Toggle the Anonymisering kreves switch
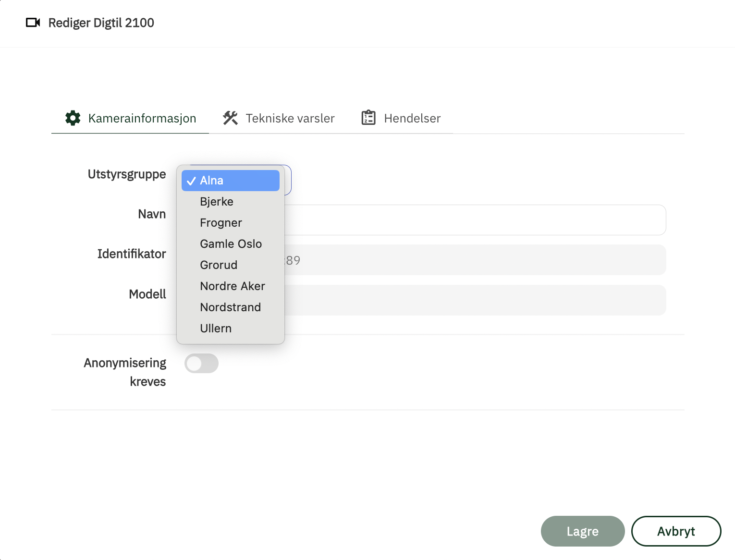 tap(202, 364)
